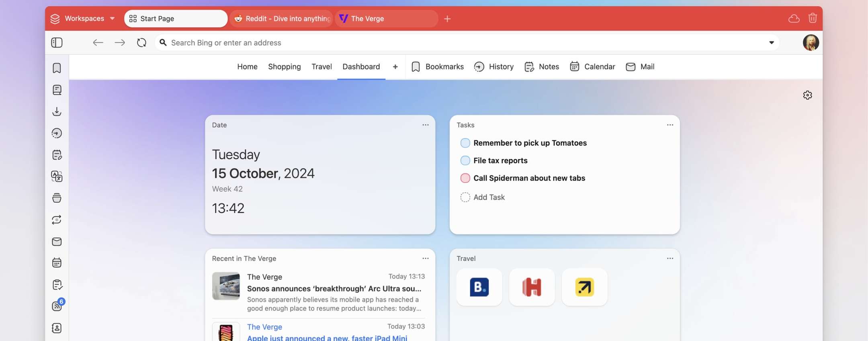Select the Dashboard tab

pos(361,67)
